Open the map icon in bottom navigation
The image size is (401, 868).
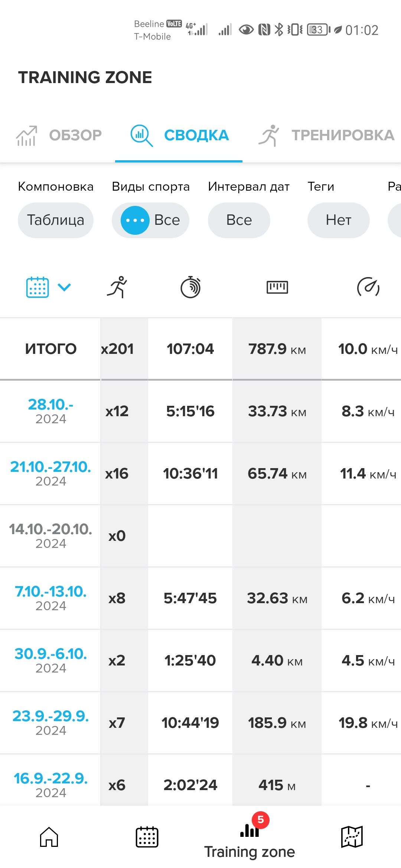click(352, 837)
